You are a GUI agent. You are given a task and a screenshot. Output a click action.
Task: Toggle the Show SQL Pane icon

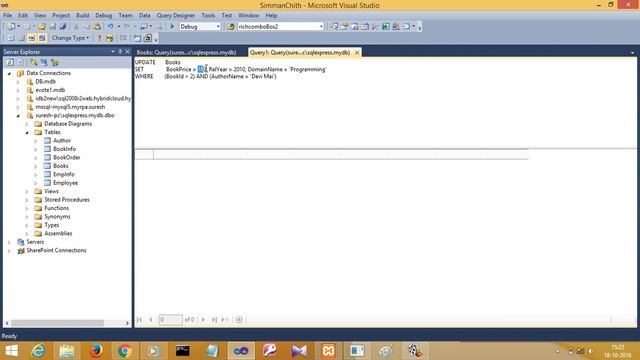[x=31, y=38]
